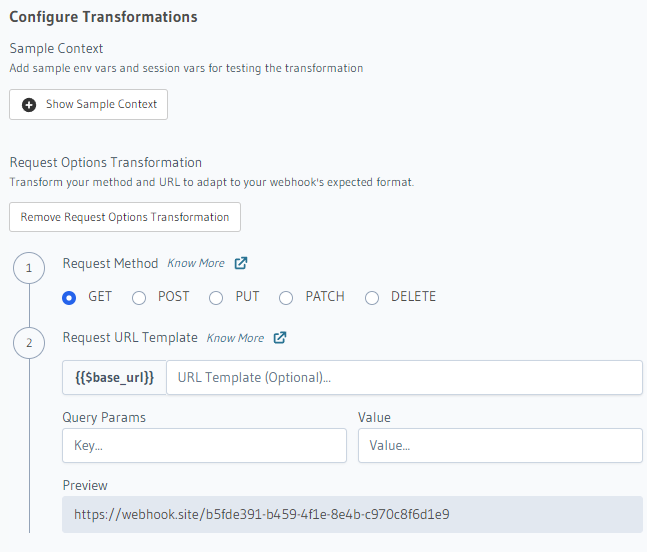This screenshot has height=552, width=647.
Task: Select the POST request method
Action: (x=139, y=297)
